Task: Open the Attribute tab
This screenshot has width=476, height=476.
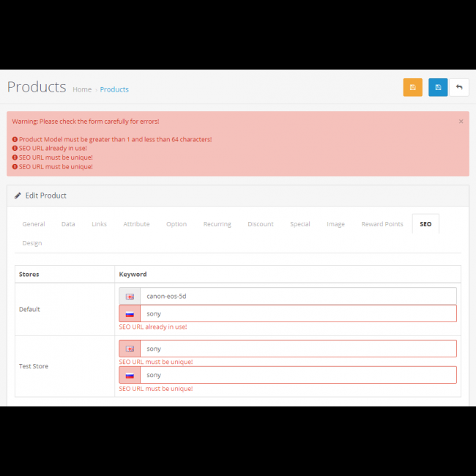Action: [x=136, y=224]
